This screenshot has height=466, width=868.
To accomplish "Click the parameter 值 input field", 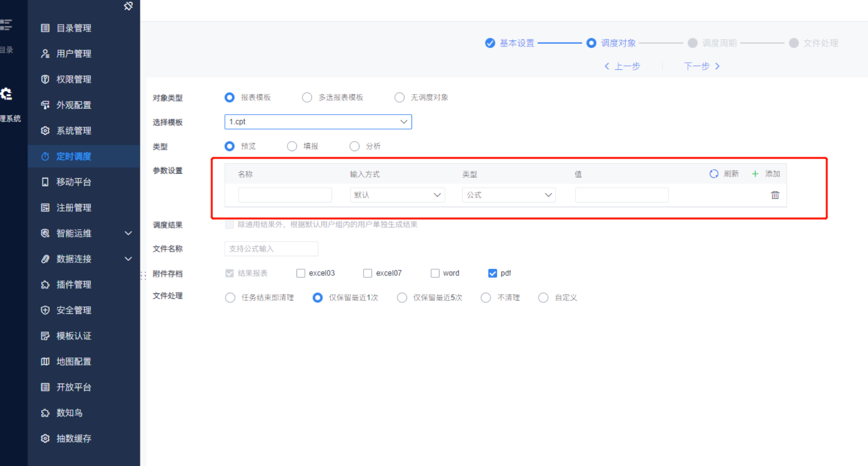I will coord(621,195).
